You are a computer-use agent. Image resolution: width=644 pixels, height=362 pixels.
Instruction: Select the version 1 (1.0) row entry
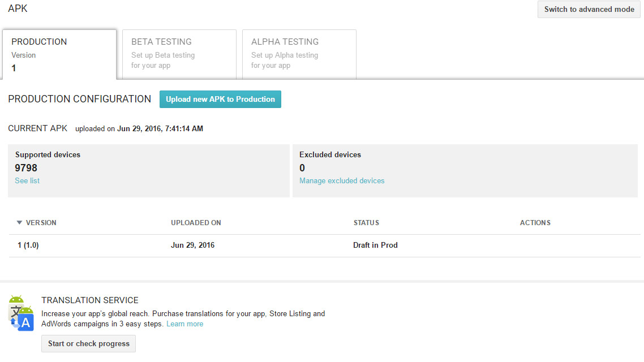[x=28, y=245]
